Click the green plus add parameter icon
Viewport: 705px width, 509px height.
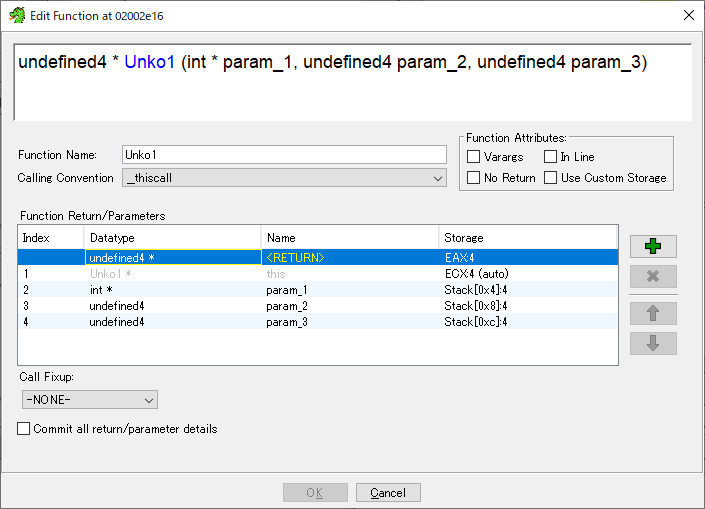(653, 246)
